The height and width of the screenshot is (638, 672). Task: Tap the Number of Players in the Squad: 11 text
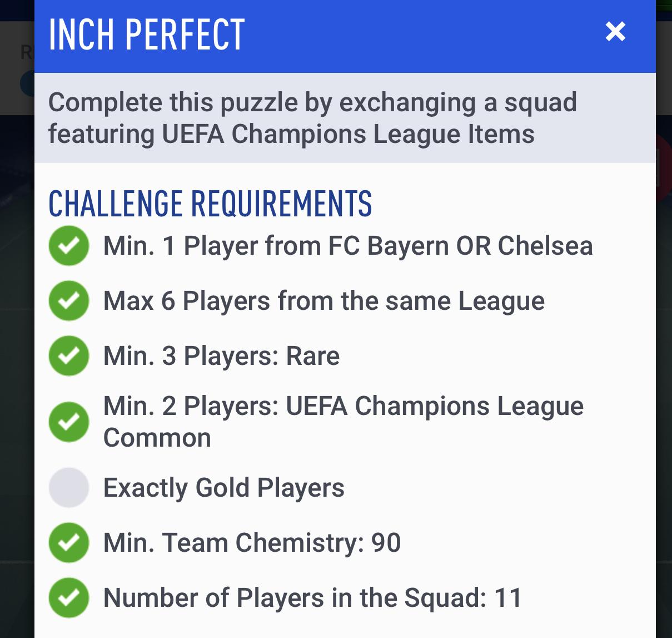(x=312, y=598)
